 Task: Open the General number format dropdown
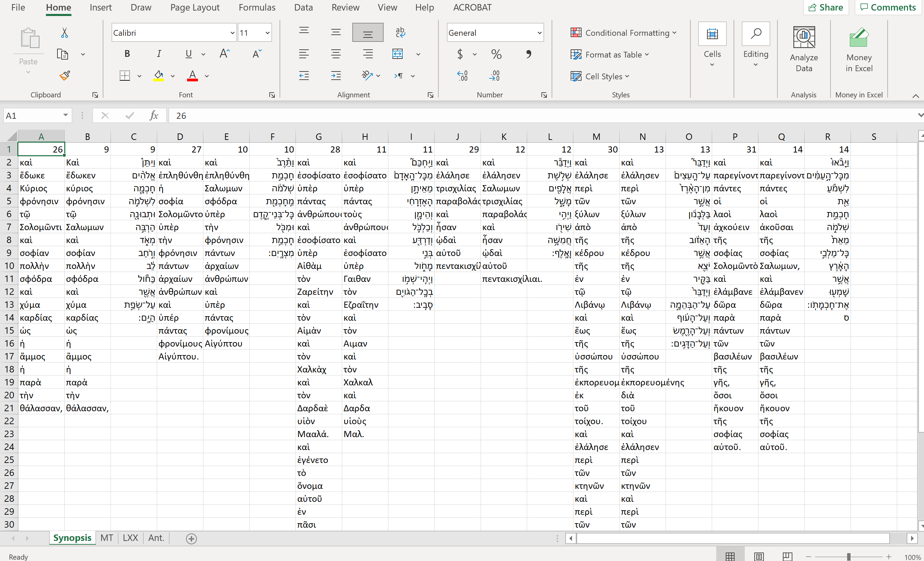[x=539, y=33]
